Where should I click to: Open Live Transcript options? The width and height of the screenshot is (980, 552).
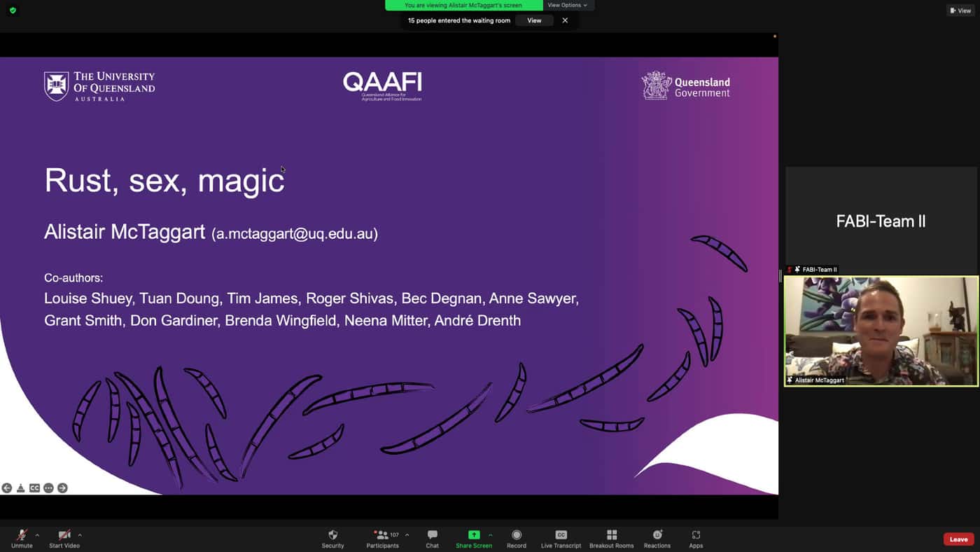[561, 539]
